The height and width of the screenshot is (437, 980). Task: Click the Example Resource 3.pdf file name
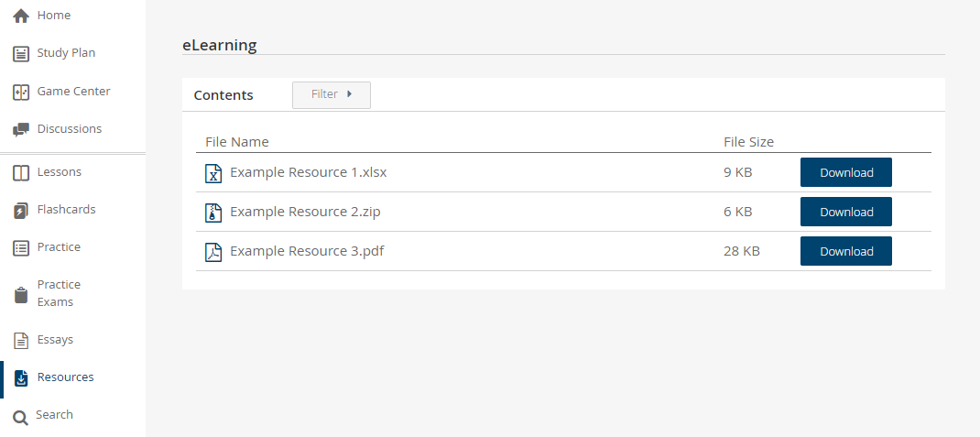tap(307, 251)
